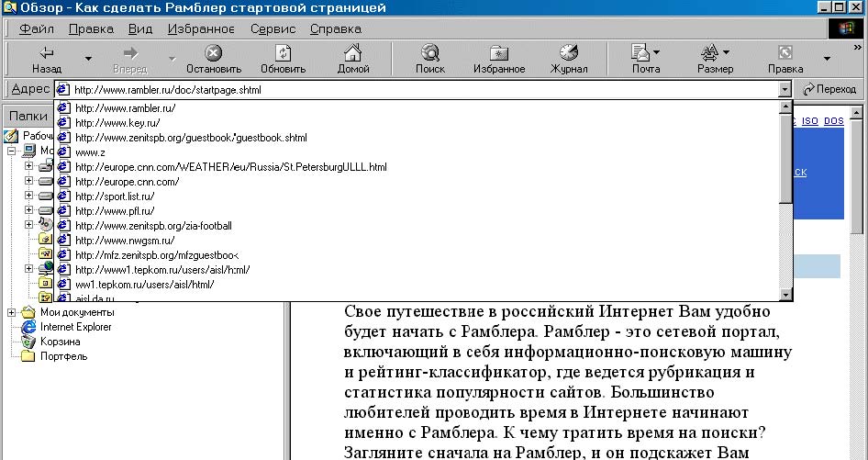The width and height of the screenshot is (868, 460).
Task: Go to Домой (Home) page icon
Action: (x=352, y=52)
